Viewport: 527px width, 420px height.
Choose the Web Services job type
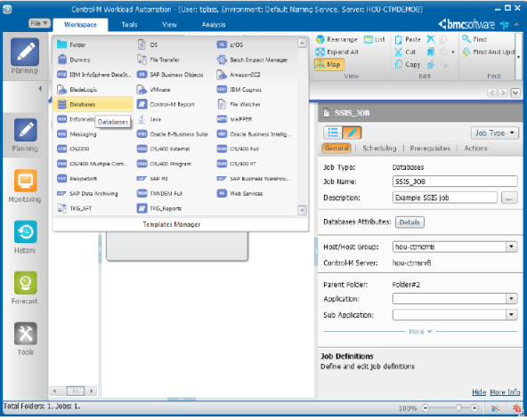click(240, 193)
